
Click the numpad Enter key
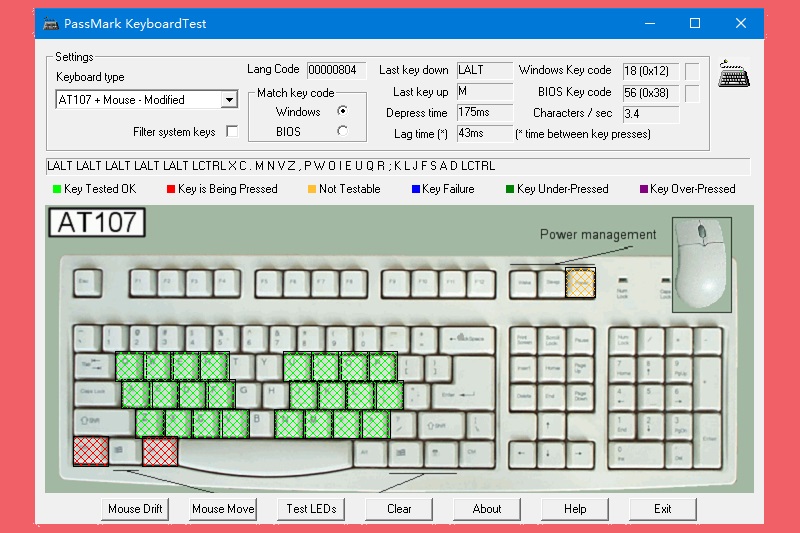[708, 439]
